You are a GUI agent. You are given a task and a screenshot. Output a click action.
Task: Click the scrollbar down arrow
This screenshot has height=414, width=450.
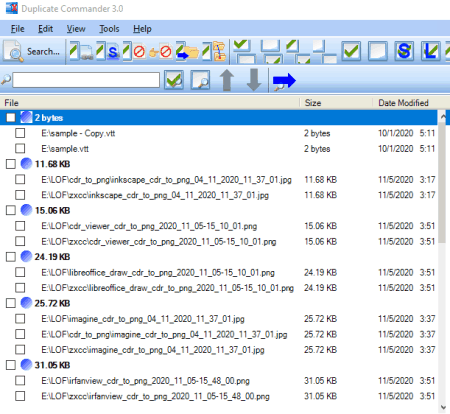443,407
